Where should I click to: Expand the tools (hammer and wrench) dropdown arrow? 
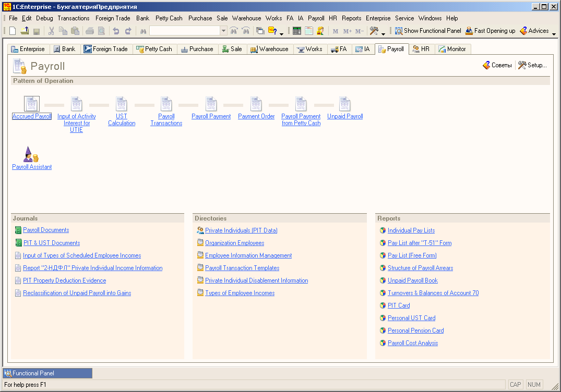pyautogui.click(x=384, y=33)
